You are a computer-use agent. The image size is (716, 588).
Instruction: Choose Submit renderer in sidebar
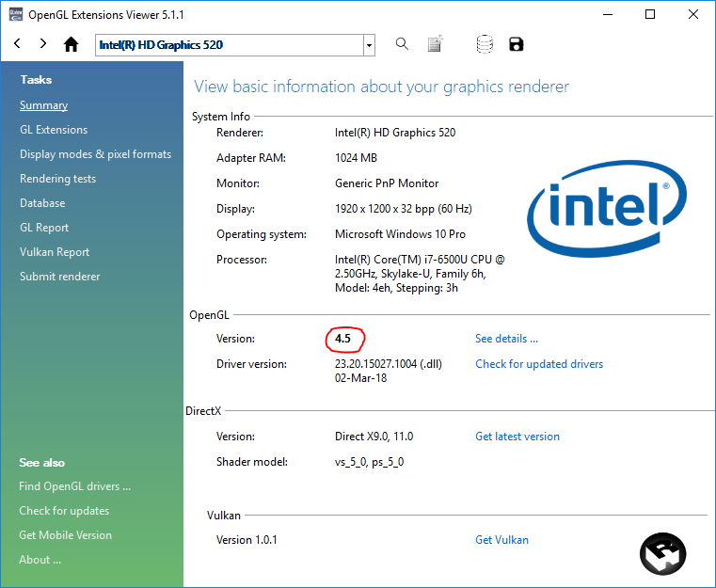coord(60,277)
